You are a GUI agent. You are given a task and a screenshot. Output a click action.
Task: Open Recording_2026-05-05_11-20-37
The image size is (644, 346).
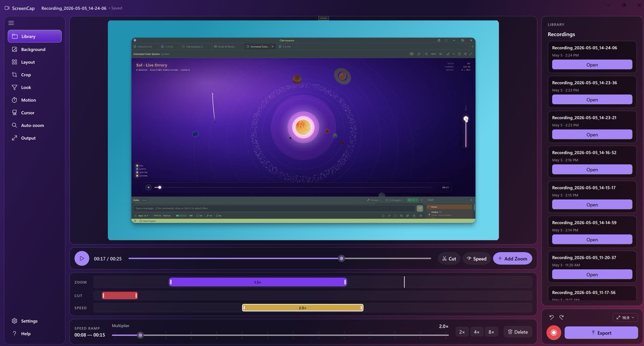[592, 274]
